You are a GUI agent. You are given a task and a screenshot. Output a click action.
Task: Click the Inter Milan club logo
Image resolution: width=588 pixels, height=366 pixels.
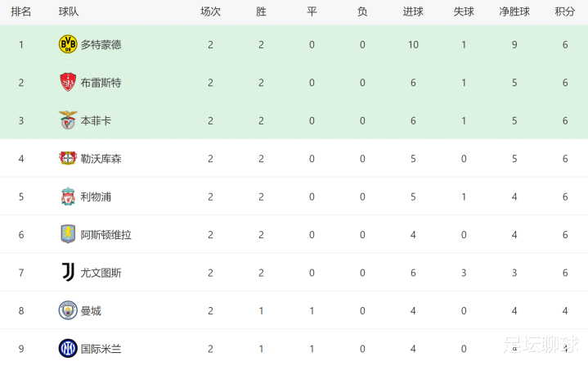point(68,349)
